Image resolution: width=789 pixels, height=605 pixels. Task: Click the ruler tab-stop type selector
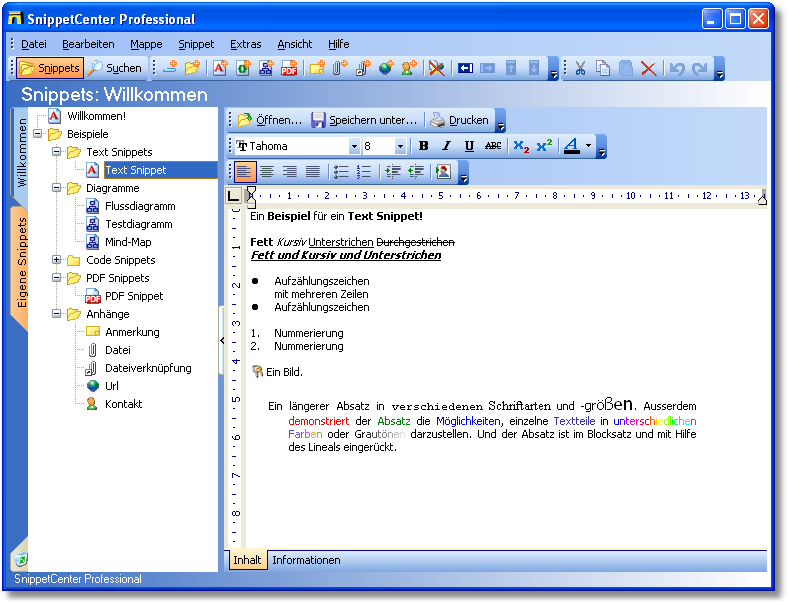pos(233,196)
